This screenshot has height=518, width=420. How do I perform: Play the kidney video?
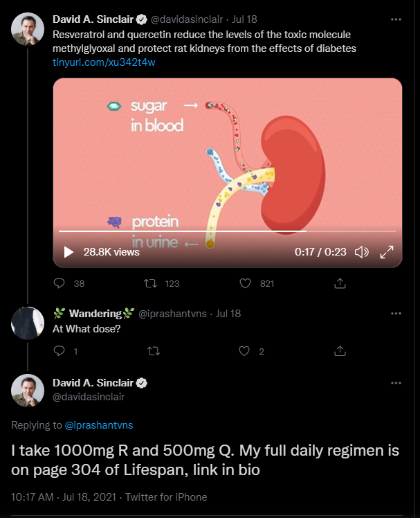point(69,252)
